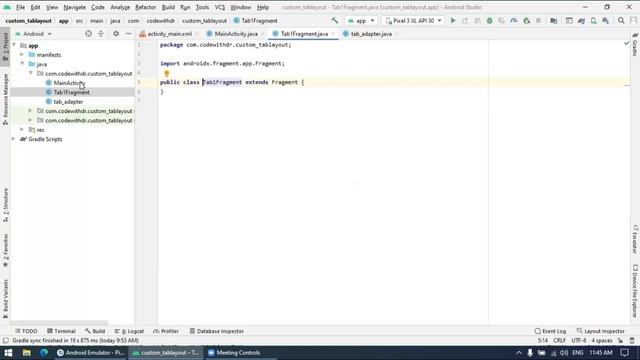
Task: Click the Make Project hammer icon
Action: (335, 20)
